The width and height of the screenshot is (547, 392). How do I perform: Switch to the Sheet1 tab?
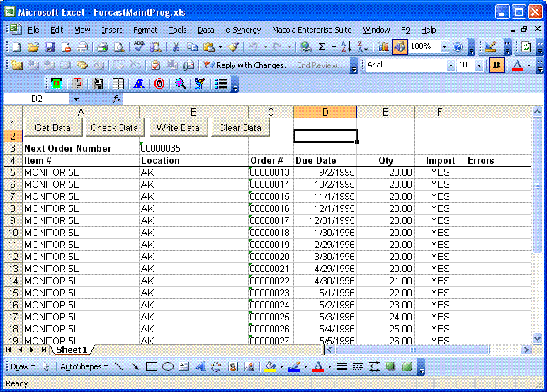72,349
